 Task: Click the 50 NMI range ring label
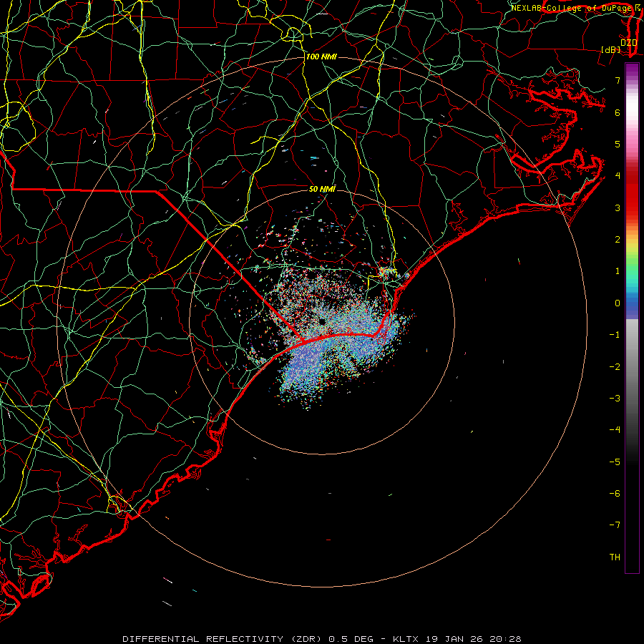(322, 189)
